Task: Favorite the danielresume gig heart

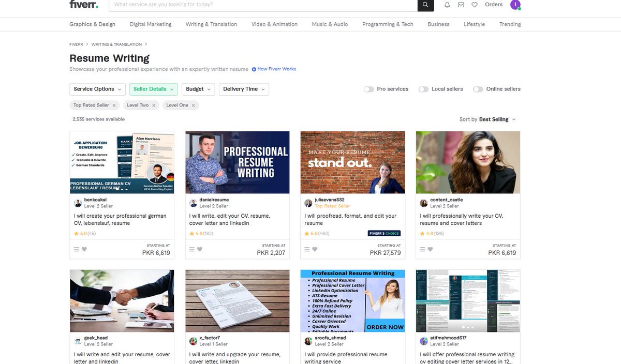Action: [x=199, y=249]
